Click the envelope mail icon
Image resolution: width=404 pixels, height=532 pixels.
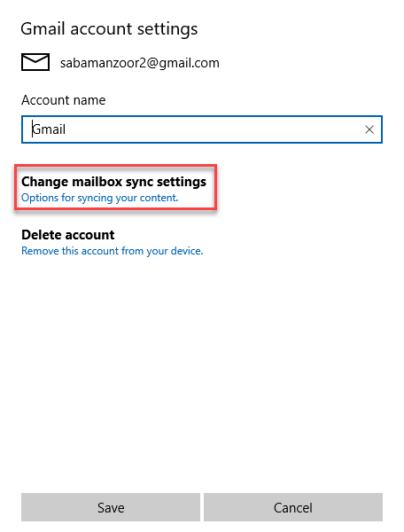[x=35, y=62]
